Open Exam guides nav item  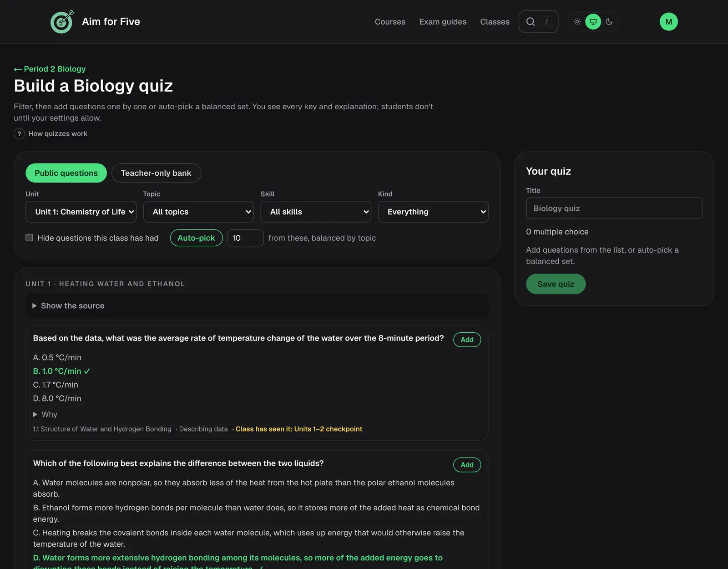click(x=443, y=22)
